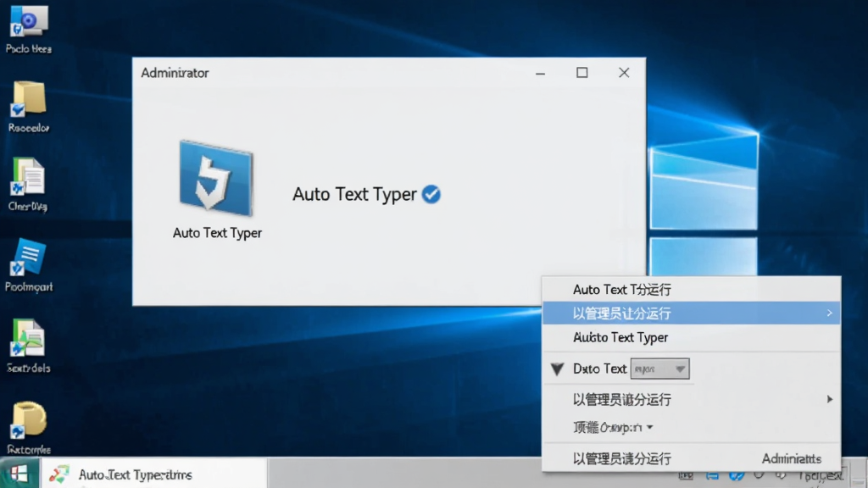Open the Retormke desktop folder icon
The width and height of the screenshot is (868, 488).
(x=29, y=427)
